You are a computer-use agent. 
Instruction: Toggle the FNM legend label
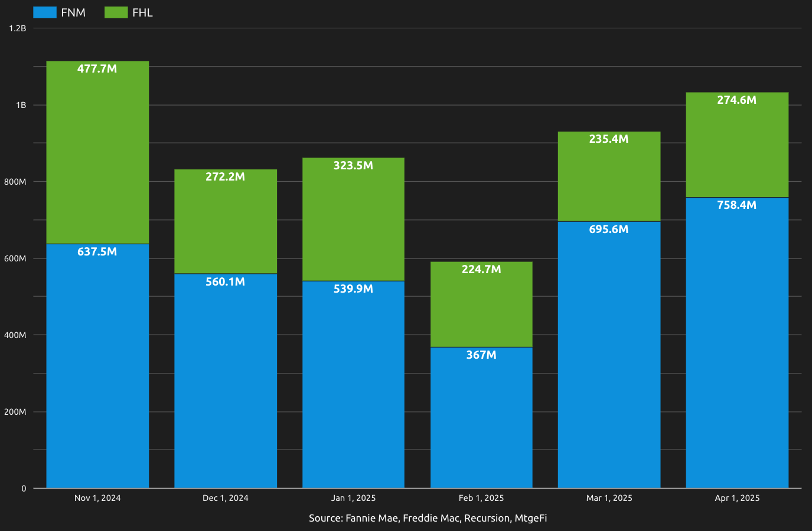coord(73,12)
